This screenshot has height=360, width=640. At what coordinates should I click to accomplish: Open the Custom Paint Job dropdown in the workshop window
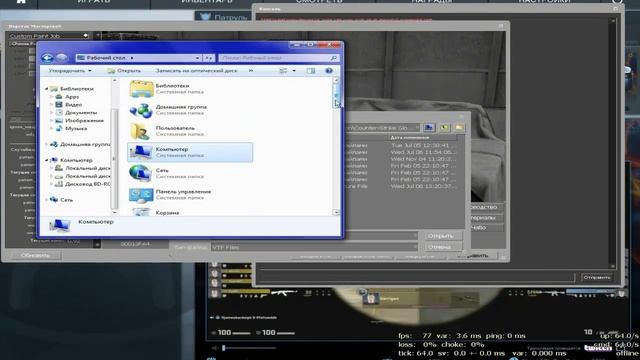(49, 36)
